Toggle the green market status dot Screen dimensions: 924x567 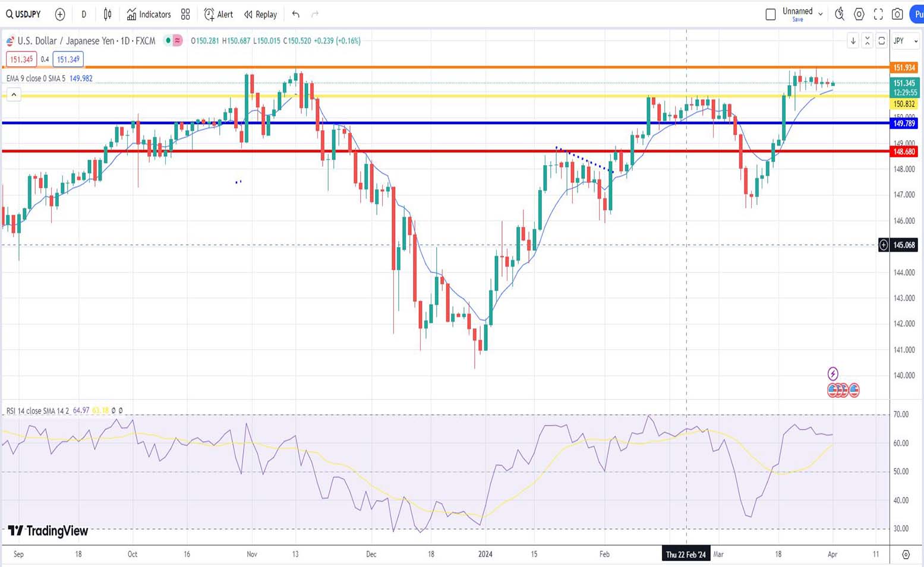pyautogui.click(x=169, y=40)
